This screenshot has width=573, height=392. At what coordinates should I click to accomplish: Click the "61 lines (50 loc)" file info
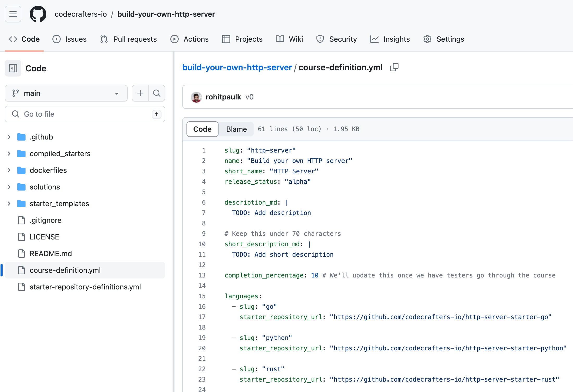290,129
